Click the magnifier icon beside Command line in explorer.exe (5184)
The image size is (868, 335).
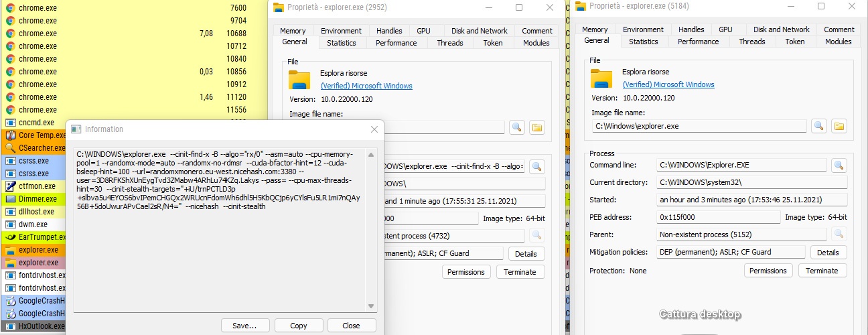point(839,165)
